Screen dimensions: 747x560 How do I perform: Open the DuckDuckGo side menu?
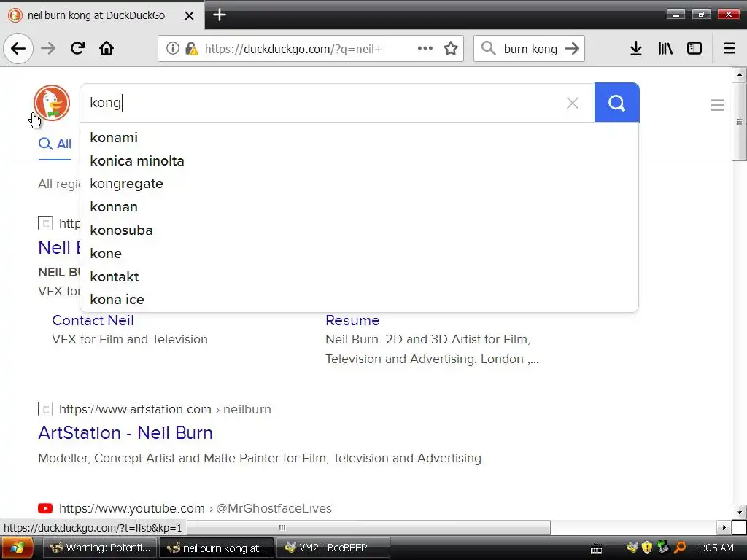(x=718, y=105)
